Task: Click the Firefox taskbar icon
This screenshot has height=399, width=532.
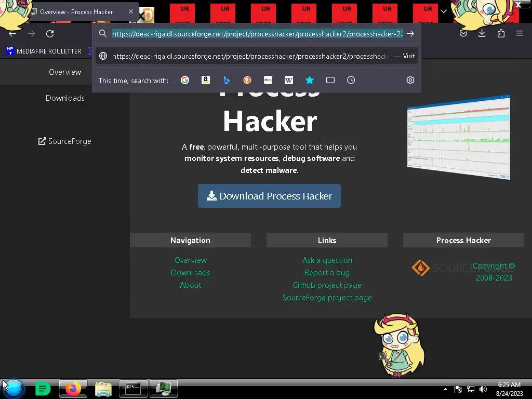Action: (x=73, y=389)
